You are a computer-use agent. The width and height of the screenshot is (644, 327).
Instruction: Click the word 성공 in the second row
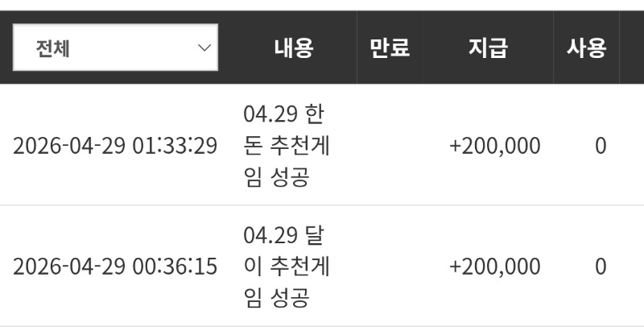pos(290,298)
